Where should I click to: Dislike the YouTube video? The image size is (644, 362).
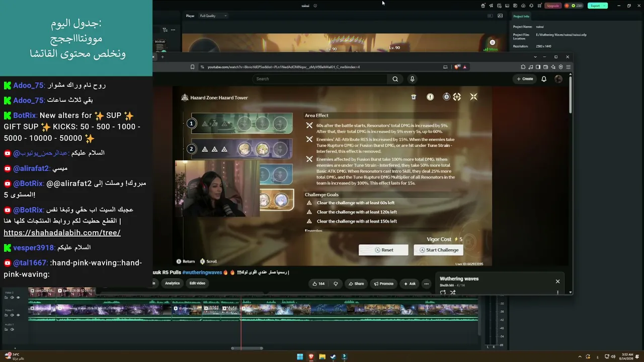coord(336,284)
